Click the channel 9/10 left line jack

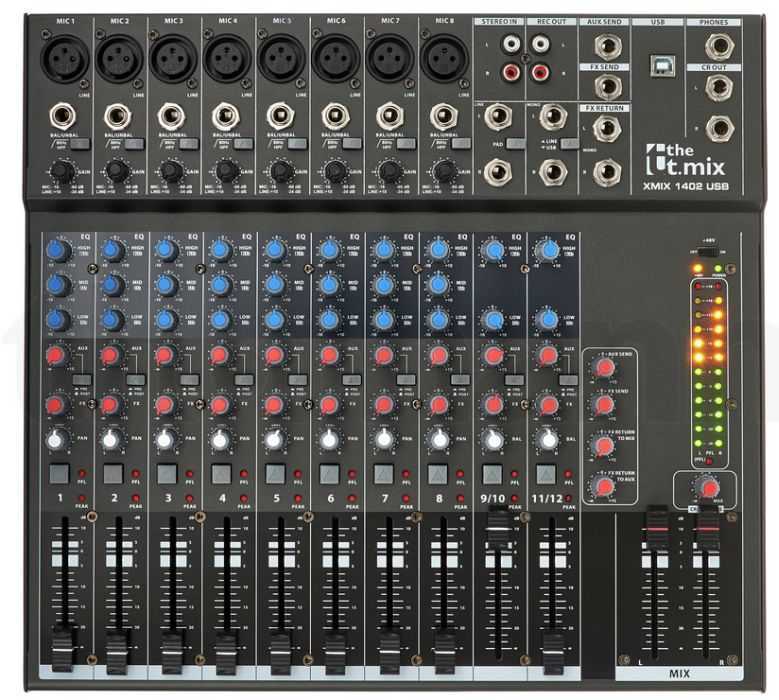coord(498,116)
